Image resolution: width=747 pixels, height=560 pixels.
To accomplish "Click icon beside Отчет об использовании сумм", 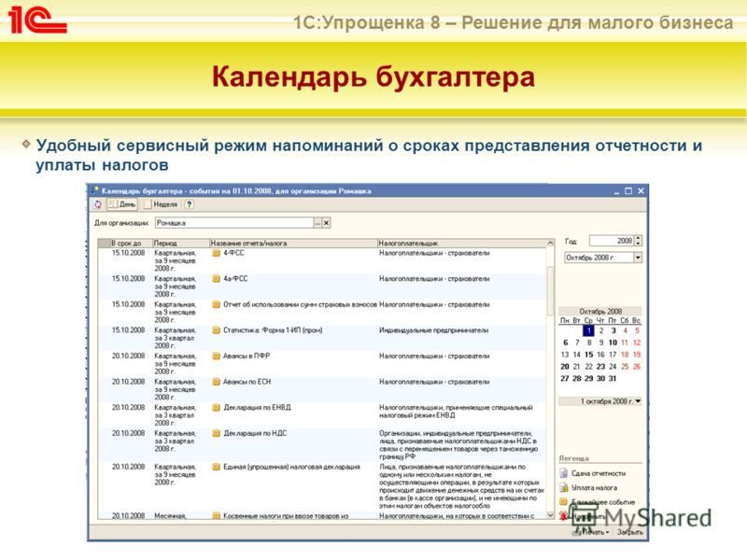I will [216, 304].
